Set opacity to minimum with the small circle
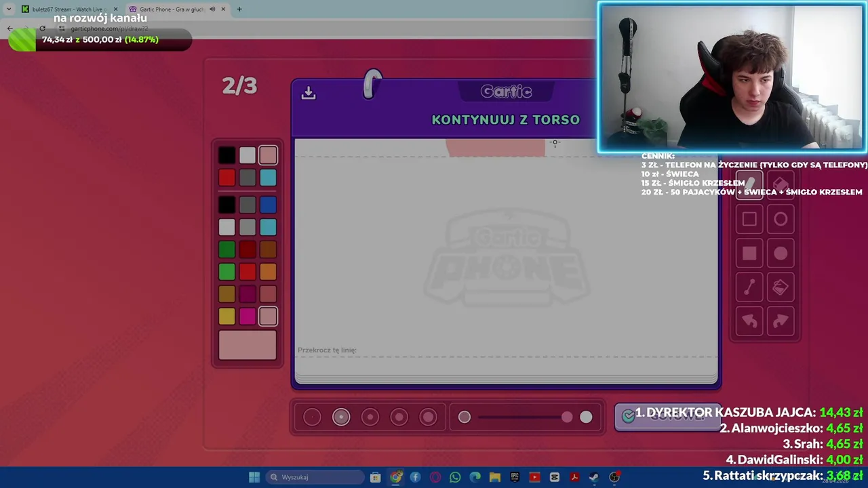This screenshot has height=488, width=868. (x=465, y=418)
